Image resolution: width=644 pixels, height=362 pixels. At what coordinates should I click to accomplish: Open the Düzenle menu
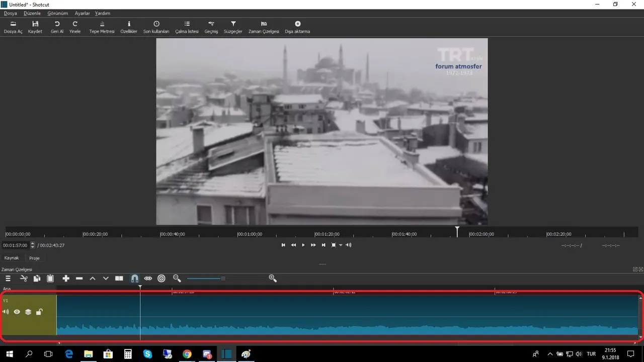coord(32,13)
